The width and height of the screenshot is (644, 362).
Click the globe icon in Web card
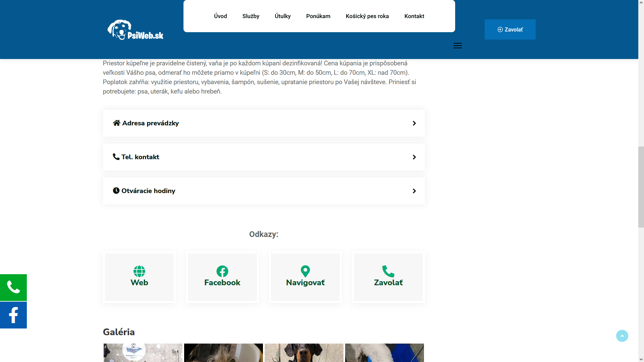[139, 271]
